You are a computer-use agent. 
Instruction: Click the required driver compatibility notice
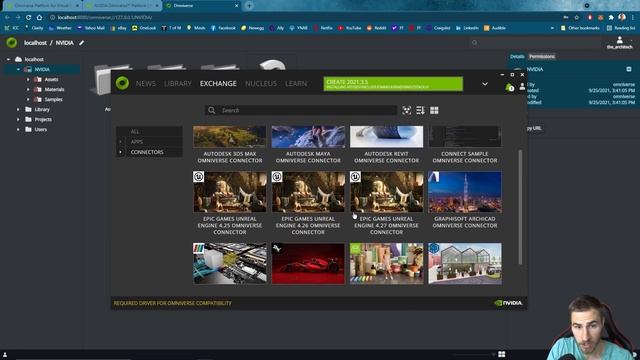173,303
